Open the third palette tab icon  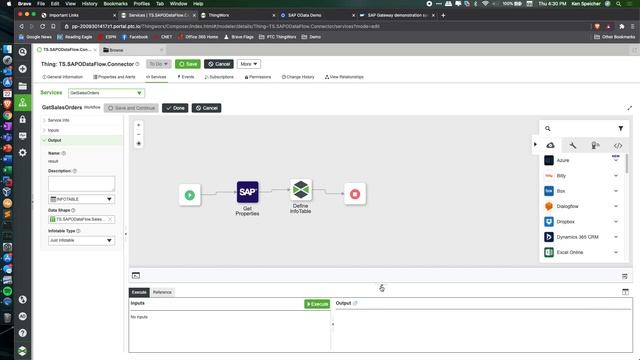[596, 145]
